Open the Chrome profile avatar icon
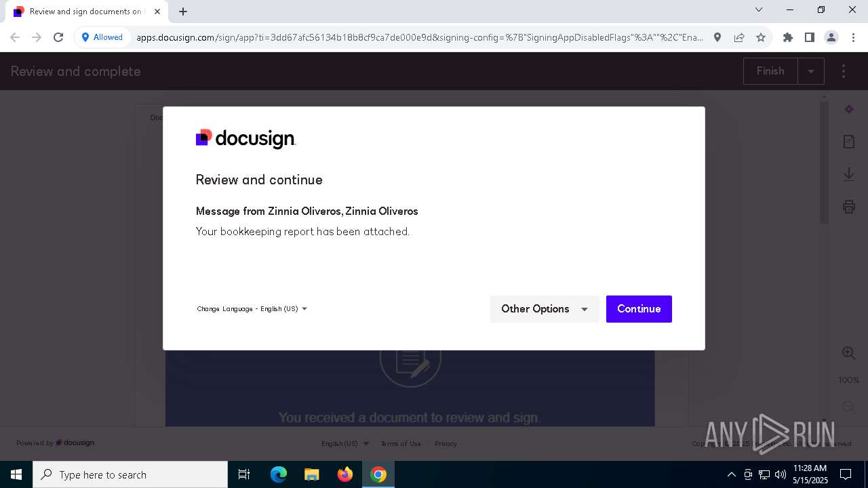 point(831,37)
